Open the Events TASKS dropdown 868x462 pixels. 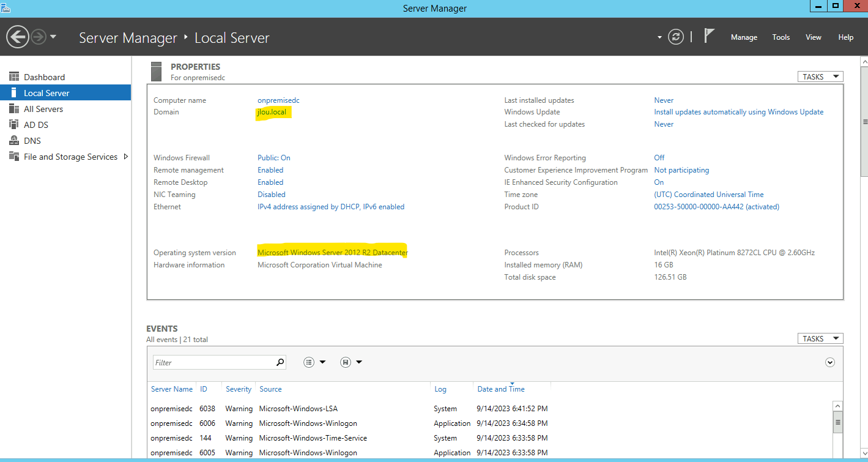click(x=820, y=338)
